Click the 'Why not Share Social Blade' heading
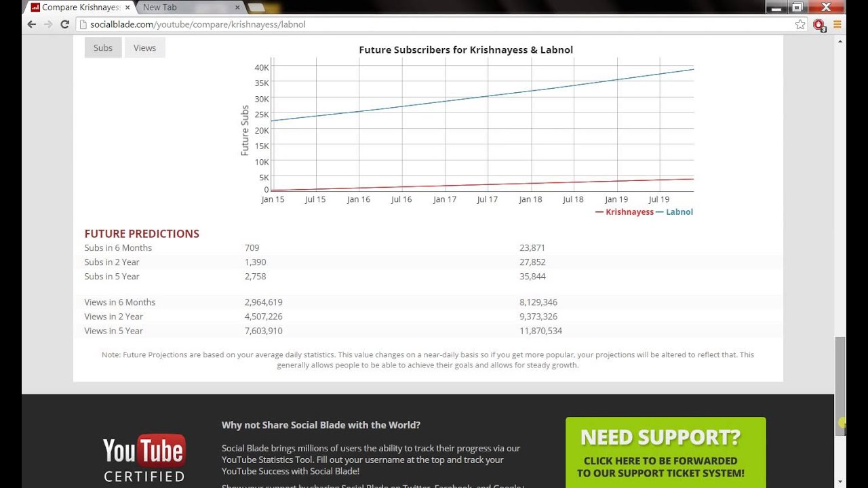This screenshot has height=488, width=868. coord(321,425)
